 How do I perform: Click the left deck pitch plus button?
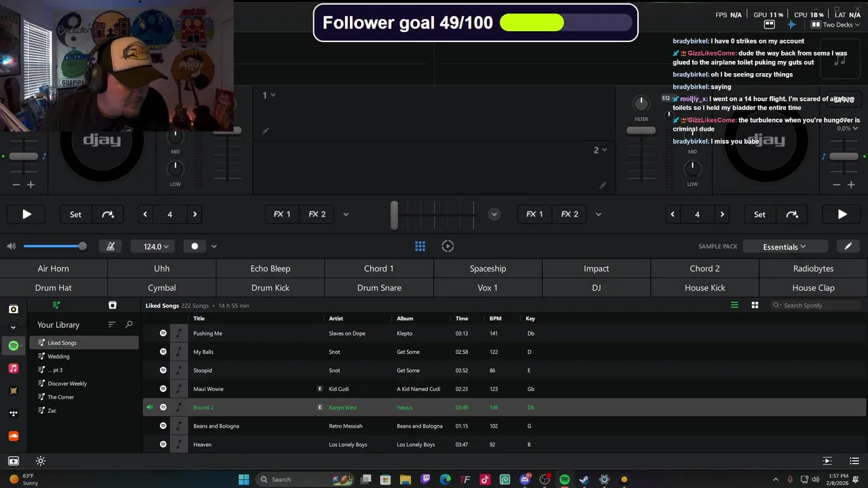[x=31, y=184]
